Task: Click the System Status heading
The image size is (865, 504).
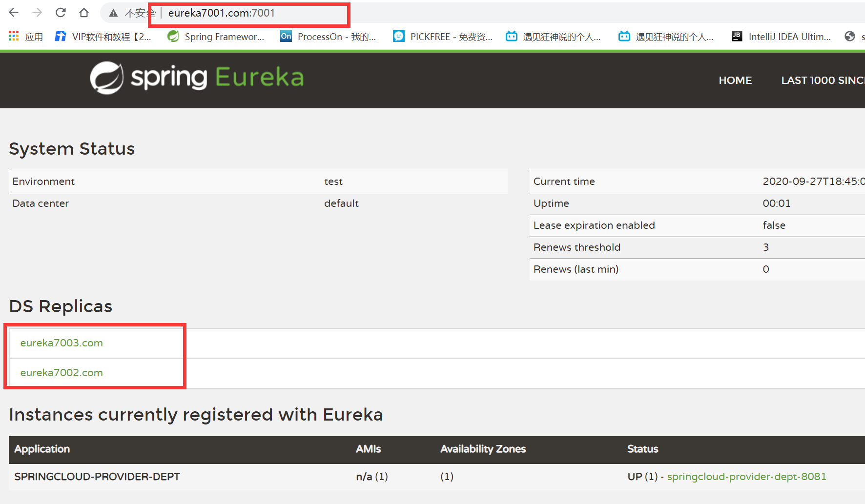Action: click(x=72, y=149)
